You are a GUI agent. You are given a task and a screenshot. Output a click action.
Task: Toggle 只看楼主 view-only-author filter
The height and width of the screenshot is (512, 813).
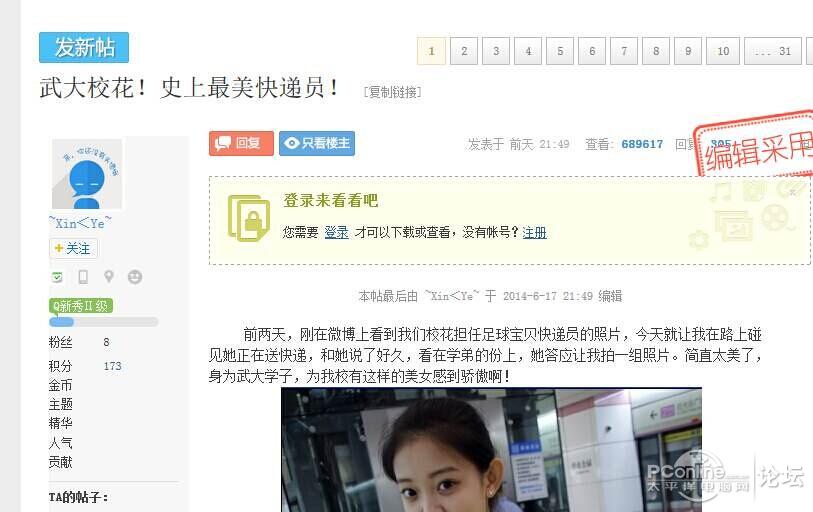317,143
